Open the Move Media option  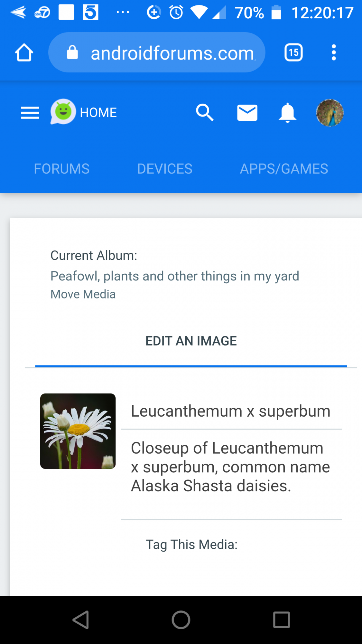click(x=83, y=294)
